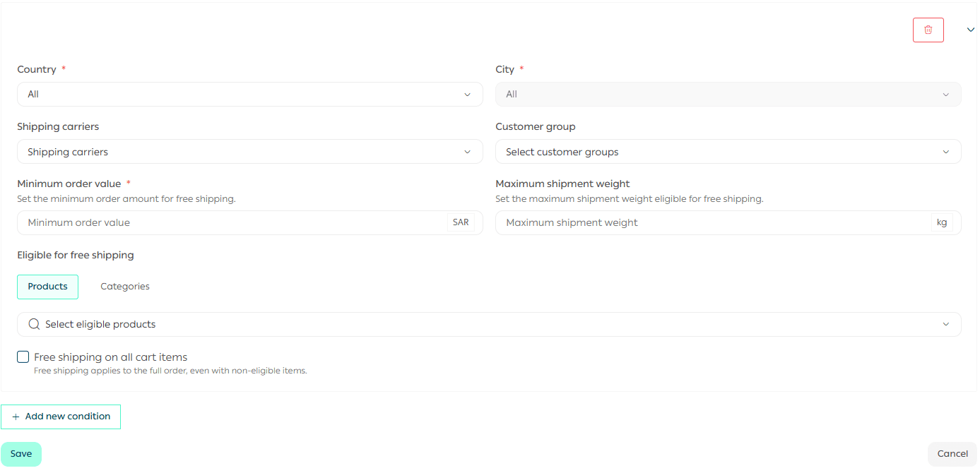
Task: Expand the Select eligible products dropdown
Action: 488,324
